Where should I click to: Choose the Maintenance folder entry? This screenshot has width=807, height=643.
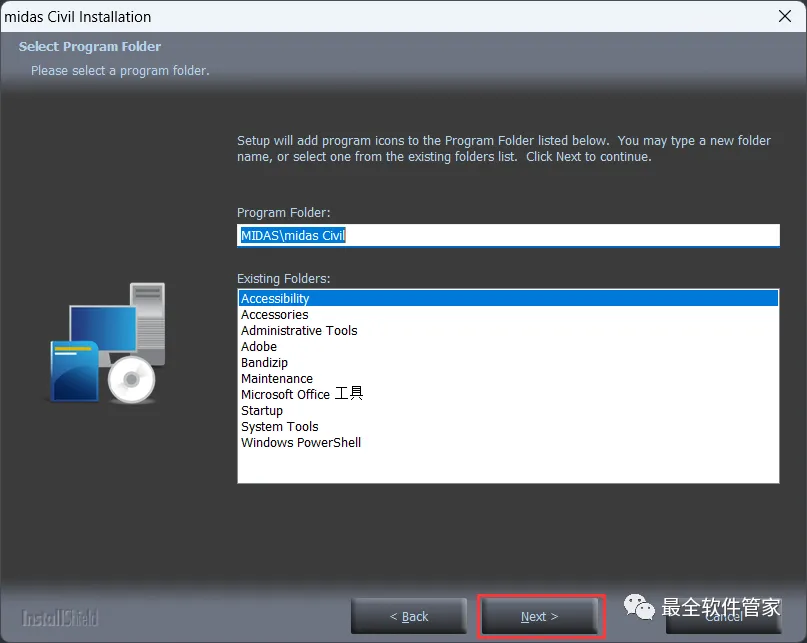[x=508, y=378]
